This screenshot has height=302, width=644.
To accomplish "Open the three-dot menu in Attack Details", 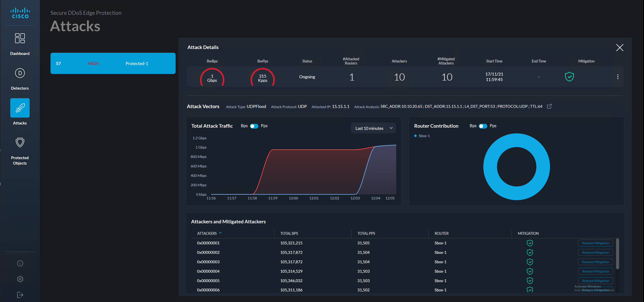I will (618, 77).
